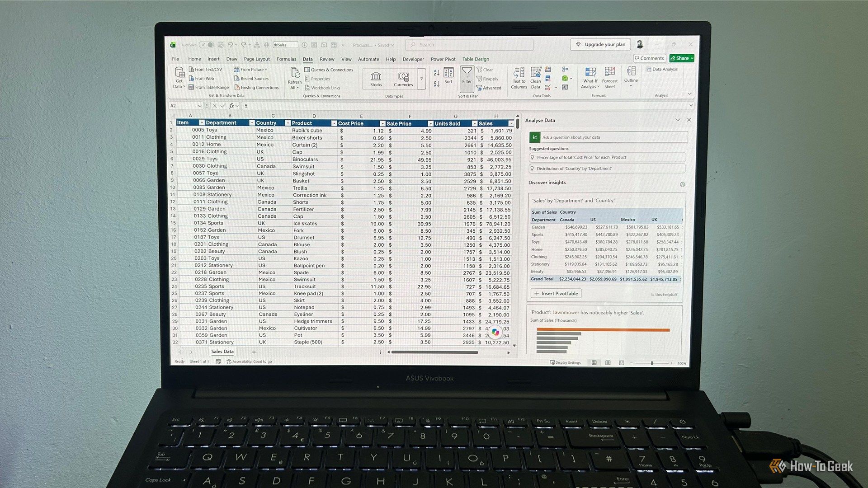Click the zoom slider in status bar
Image resolution: width=868 pixels, height=488 pixels.
651,363
